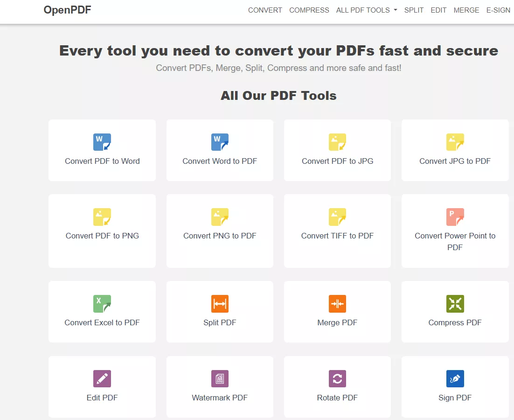The height and width of the screenshot is (420, 514).
Task: Select the Convert Excel to PDF icon
Action: tap(102, 303)
